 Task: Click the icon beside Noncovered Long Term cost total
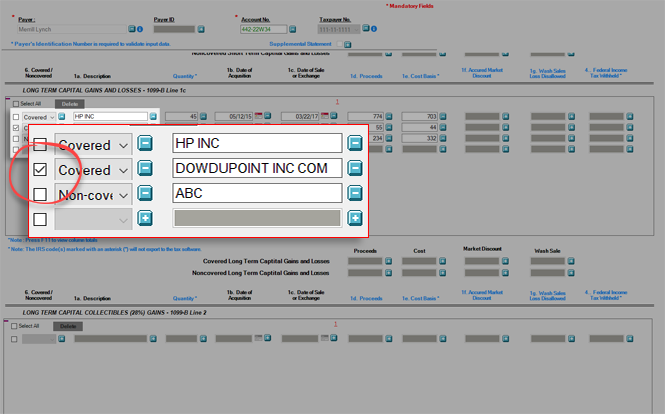[x=442, y=273]
